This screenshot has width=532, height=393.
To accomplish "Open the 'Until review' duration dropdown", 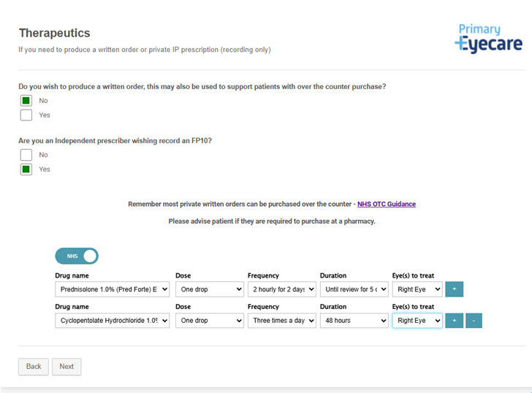I will [x=354, y=289].
